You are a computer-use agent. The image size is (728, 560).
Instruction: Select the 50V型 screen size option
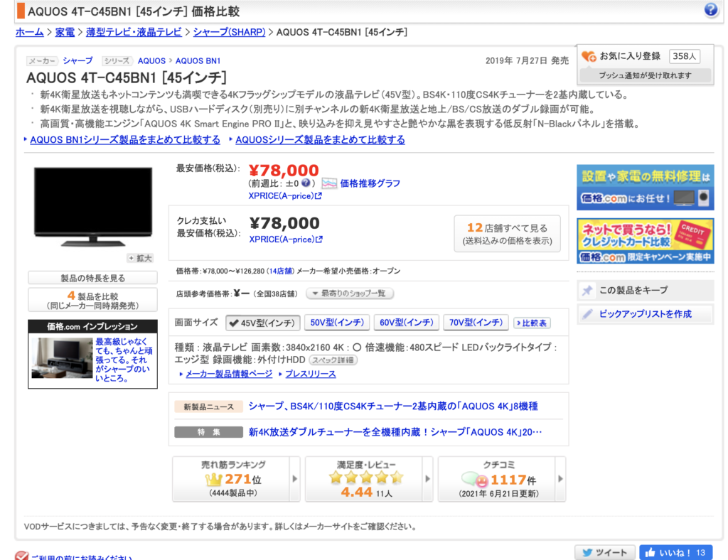337,323
